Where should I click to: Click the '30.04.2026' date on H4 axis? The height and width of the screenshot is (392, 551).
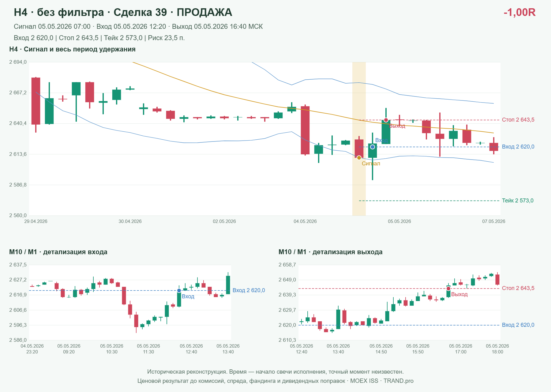[130, 221]
